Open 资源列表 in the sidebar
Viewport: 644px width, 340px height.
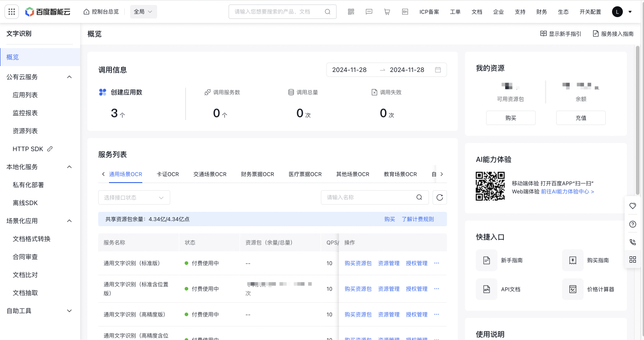point(25,131)
